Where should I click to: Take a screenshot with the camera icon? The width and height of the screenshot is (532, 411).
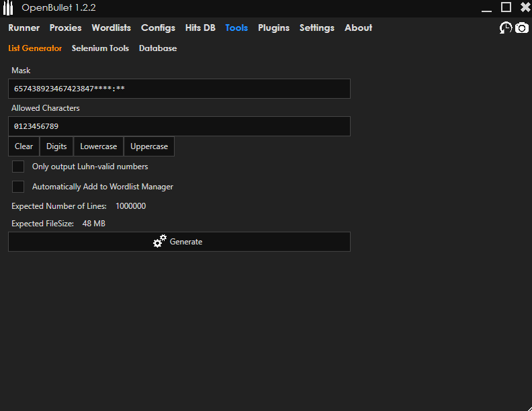(x=522, y=28)
